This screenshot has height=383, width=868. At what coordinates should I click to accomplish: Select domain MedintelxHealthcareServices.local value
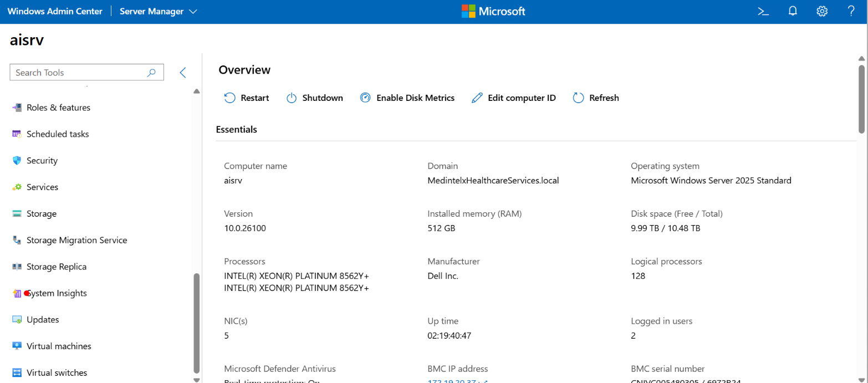click(x=493, y=181)
